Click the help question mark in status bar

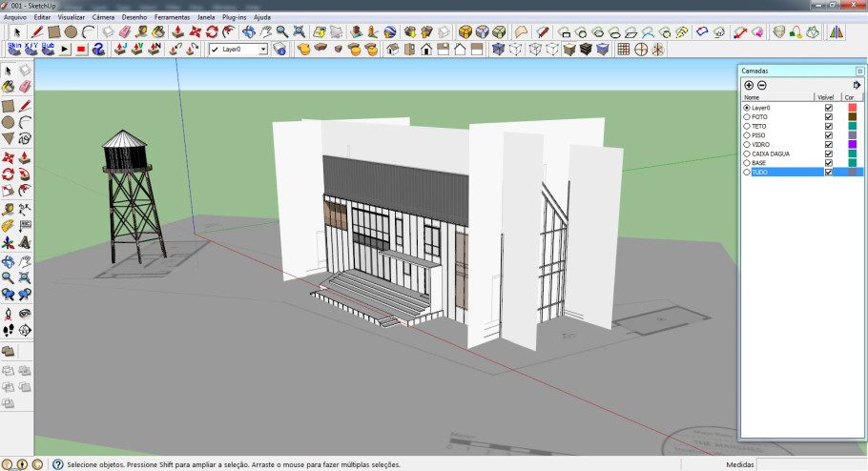tap(57, 464)
